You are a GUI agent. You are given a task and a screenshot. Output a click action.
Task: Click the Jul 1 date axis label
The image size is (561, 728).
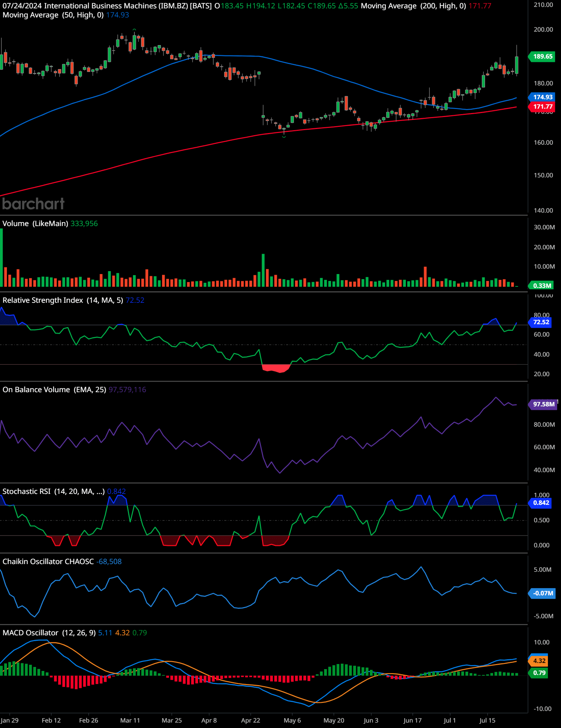click(449, 720)
